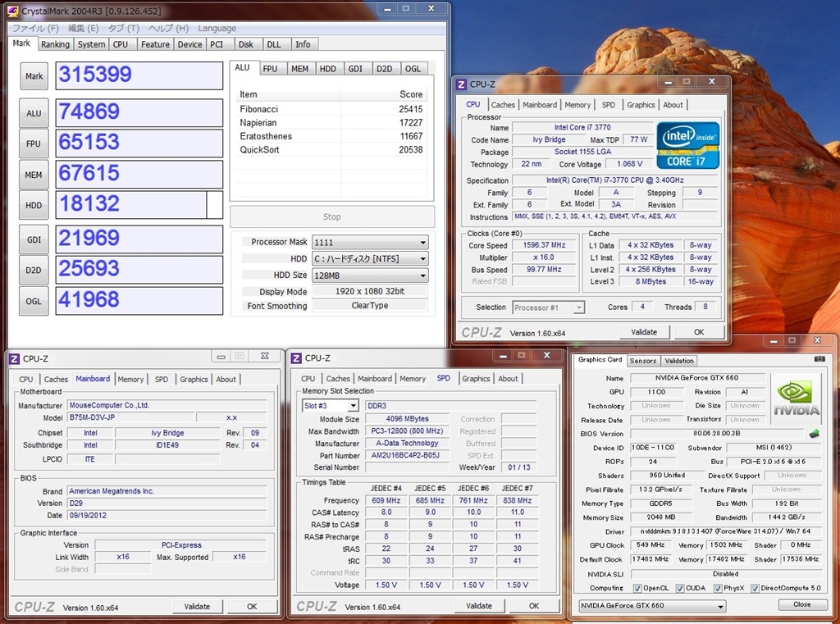Open the Language menu in CrystalMark
The height and width of the screenshot is (624, 840).
click(x=217, y=29)
